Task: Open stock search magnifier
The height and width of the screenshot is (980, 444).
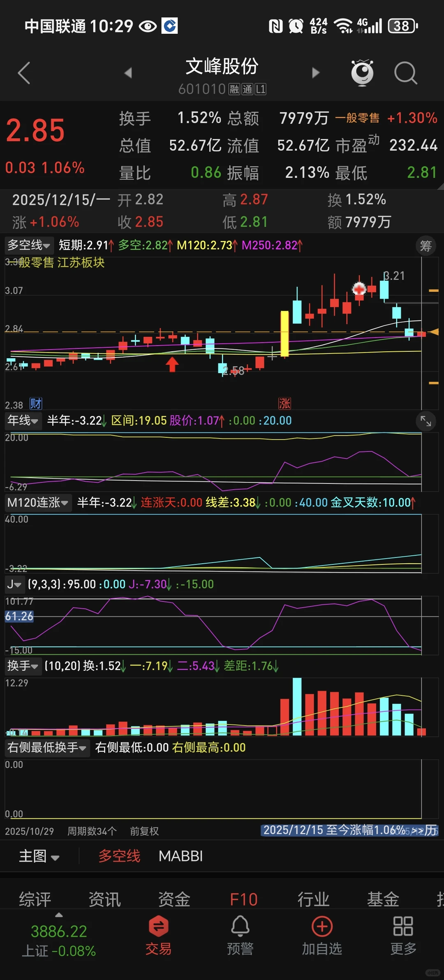Action: [x=406, y=73]
